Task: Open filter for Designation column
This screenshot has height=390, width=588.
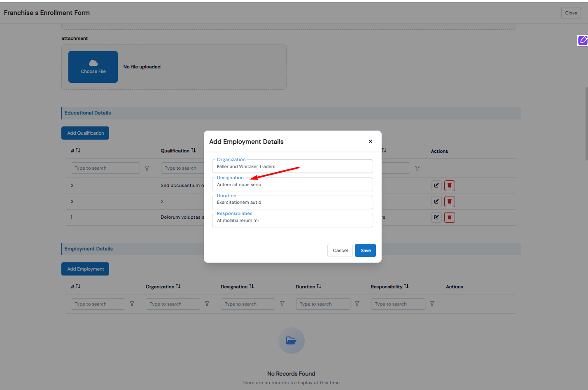Action: tap(282, 304)
